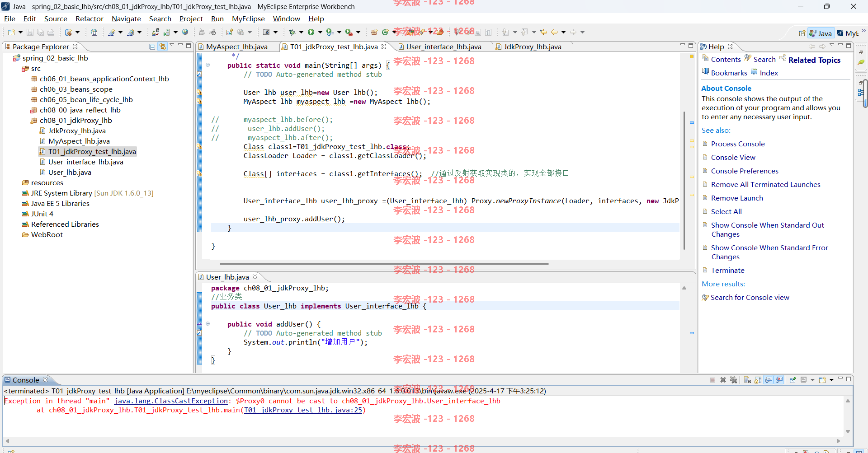This screenshot has height=453, width=868.
Task: Minimize the Package Explorer view
Action: 180,45
